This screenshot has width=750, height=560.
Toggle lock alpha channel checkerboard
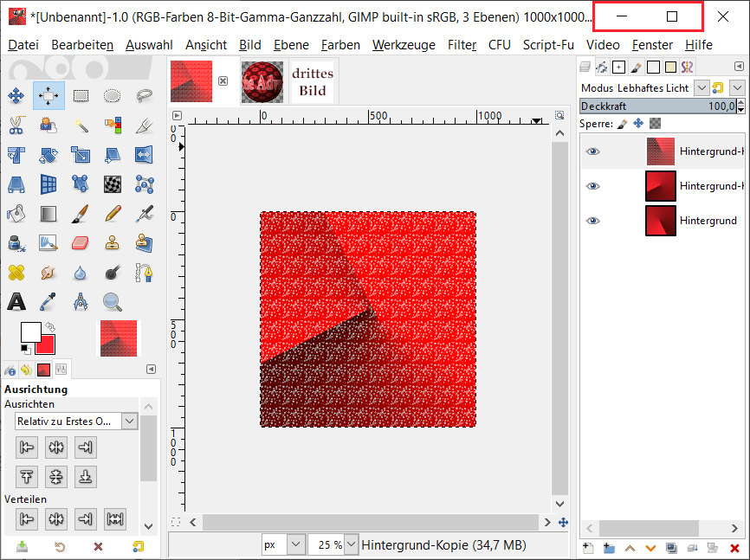pyautogui.click(x=655, y=124)
